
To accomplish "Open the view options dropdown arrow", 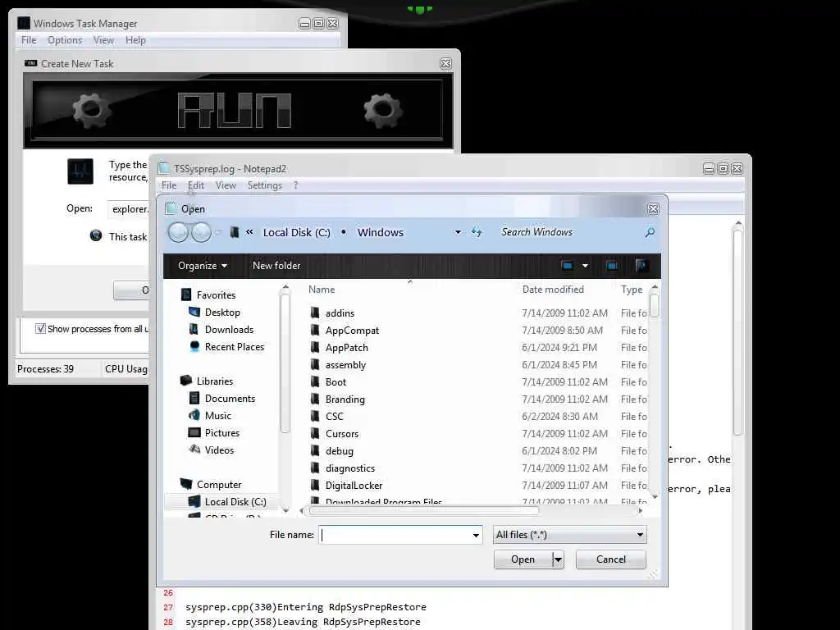I will [x=585, y=266].
